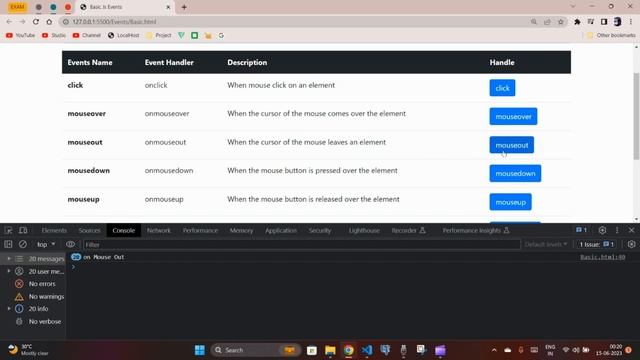Click the blue mouseup button
The image size is (640, 360).
(510, 202)
